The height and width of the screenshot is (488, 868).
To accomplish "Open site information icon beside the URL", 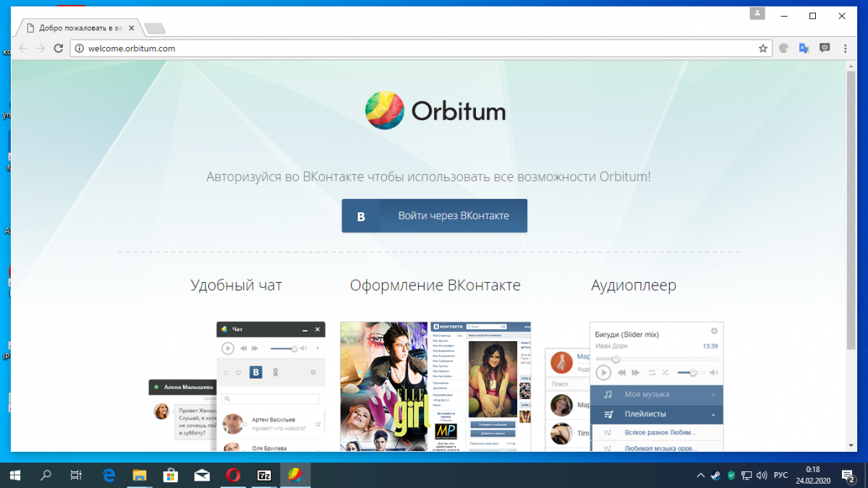I will 80,48.
